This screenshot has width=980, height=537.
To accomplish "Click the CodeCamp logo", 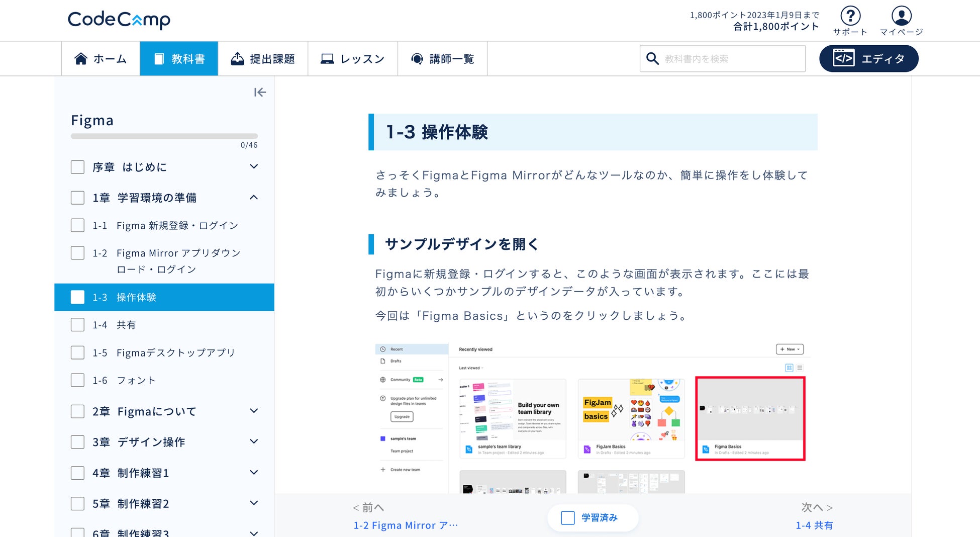I will pos(119,20).
